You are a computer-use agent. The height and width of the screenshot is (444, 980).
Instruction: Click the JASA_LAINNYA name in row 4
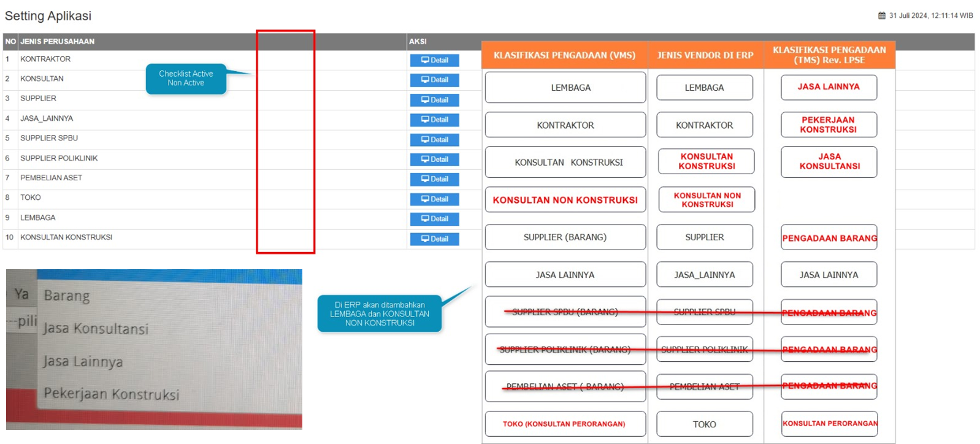click(47, 118)
